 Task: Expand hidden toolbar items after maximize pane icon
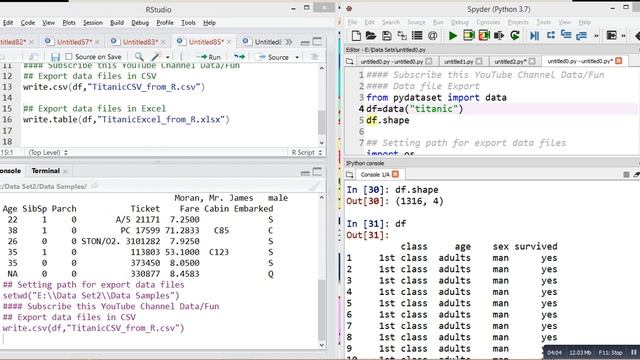coord(623,36)
